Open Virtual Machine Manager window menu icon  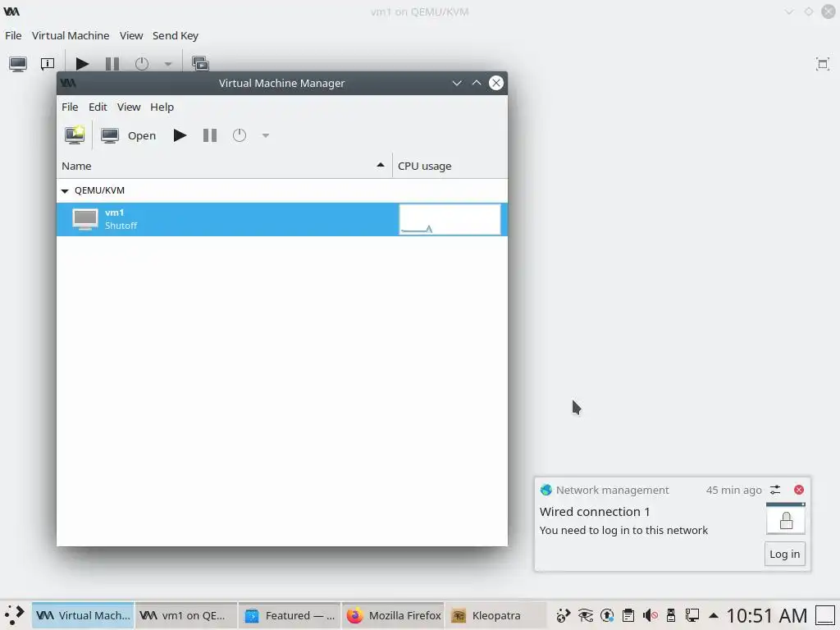coord(68,83)
